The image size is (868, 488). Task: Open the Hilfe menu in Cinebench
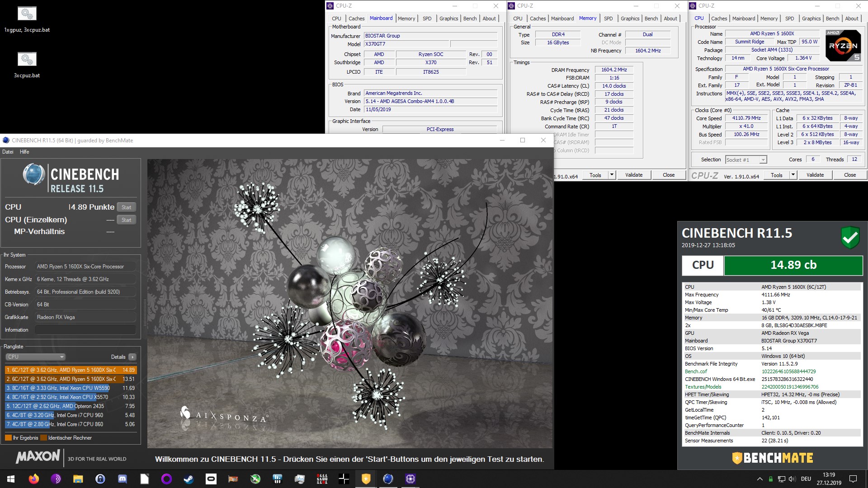(x=24, y=152)
